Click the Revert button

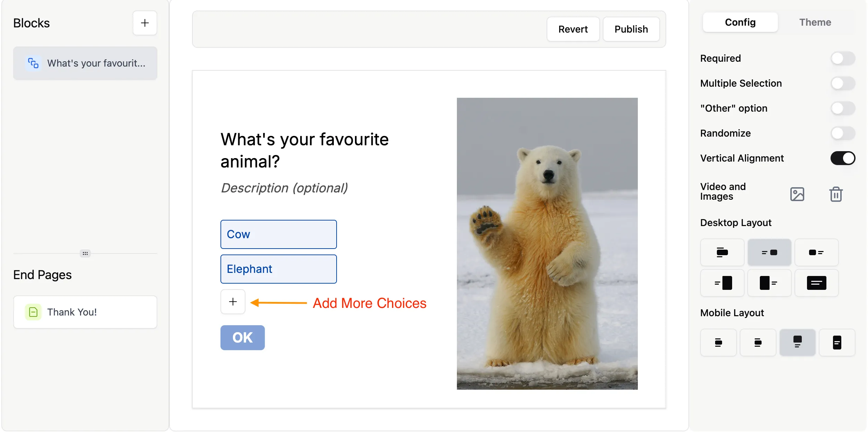click(573, 29)
